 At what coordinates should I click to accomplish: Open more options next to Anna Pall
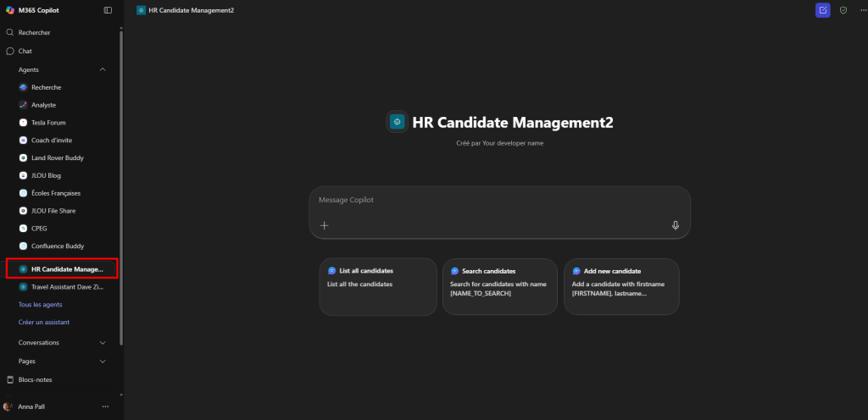pyautogui.click(x=105, y=406)
